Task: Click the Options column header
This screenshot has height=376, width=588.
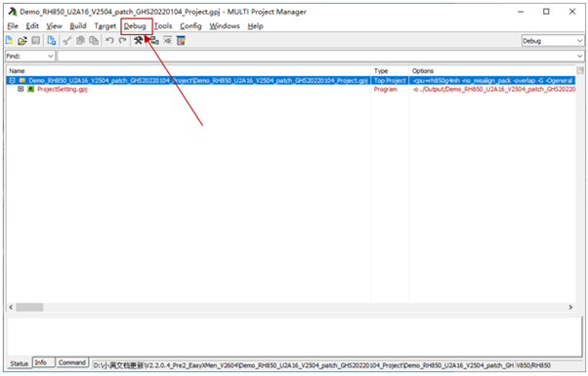Action: (492, 71)
